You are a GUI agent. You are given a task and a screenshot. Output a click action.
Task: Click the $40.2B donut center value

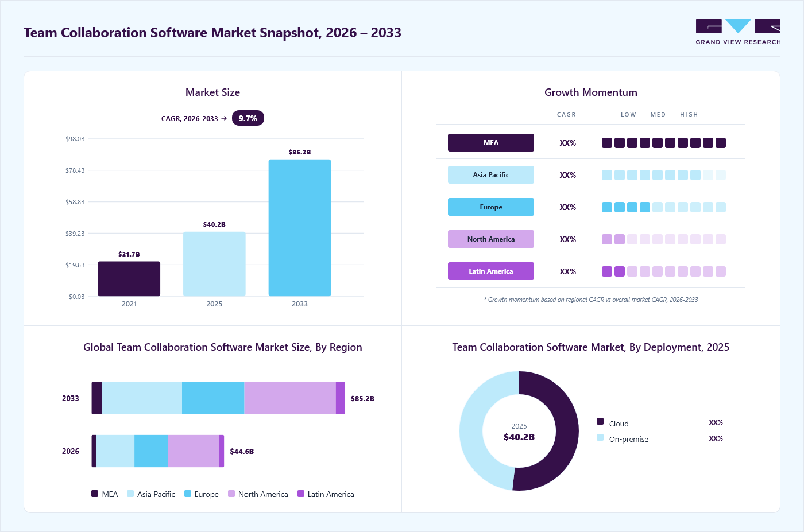coord(519,437)
